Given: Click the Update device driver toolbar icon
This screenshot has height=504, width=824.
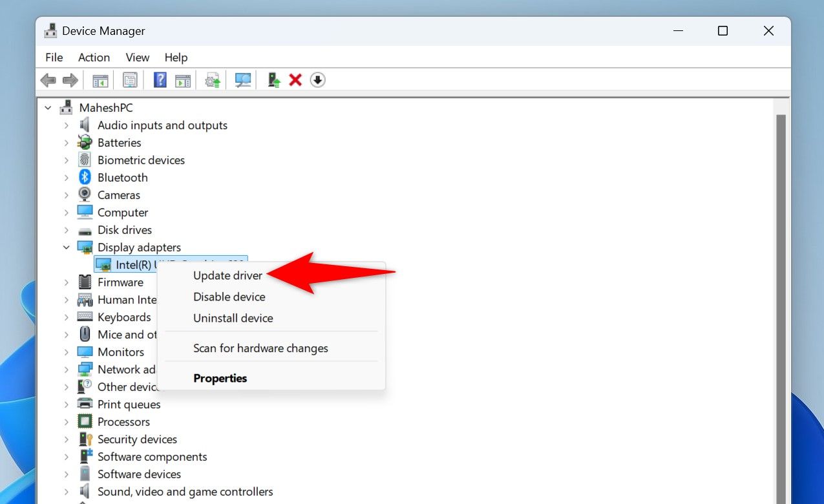Looking at the screenshot, I should [213, 80].
